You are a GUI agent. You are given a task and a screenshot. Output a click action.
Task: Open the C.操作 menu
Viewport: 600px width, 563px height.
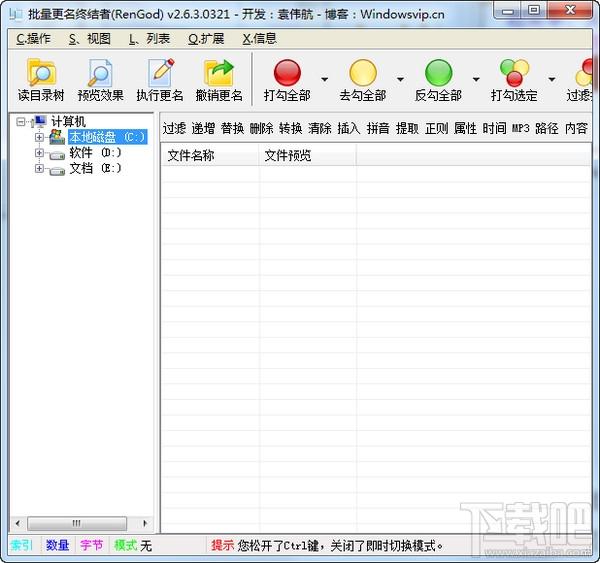coord(33,39)
